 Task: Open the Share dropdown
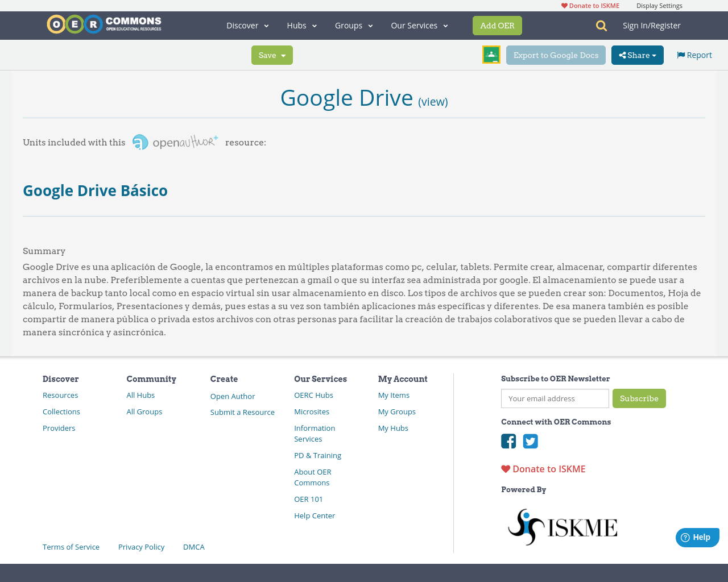click(637, 55)
